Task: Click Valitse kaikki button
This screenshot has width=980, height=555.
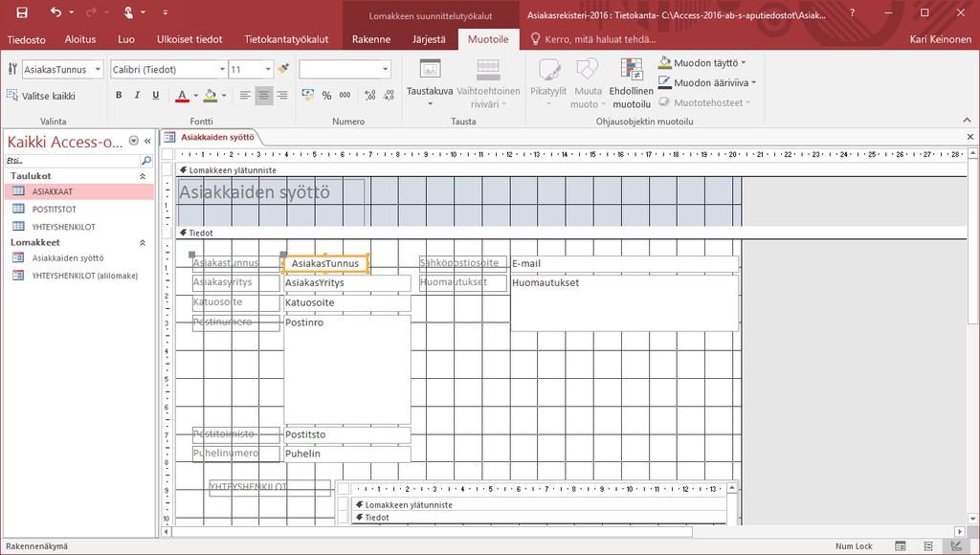Action: [x=41, y=96]
